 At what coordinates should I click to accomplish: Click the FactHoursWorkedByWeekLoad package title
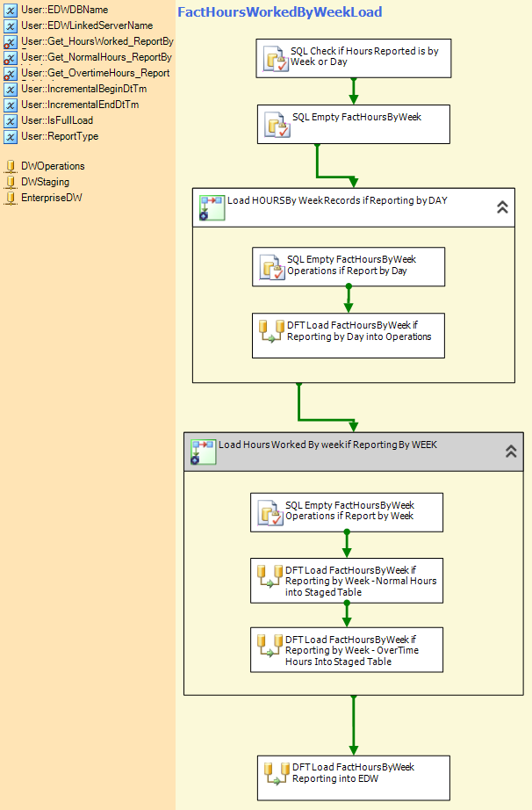[x=280, y=12]
